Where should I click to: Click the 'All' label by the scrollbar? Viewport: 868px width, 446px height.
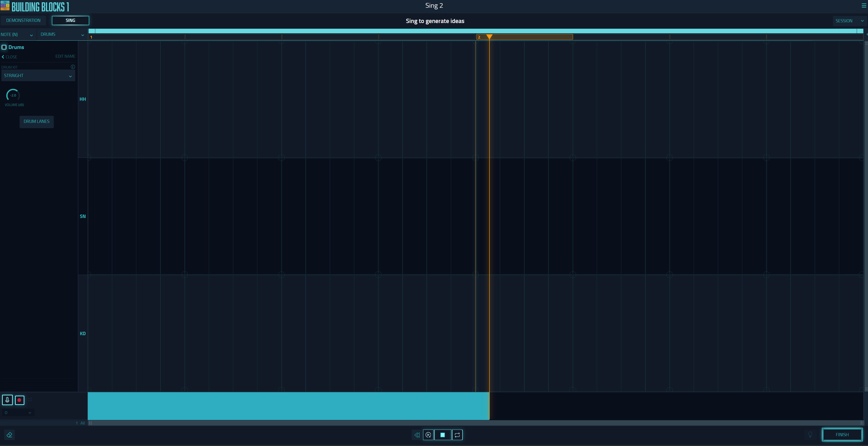(x=83, y=423)
